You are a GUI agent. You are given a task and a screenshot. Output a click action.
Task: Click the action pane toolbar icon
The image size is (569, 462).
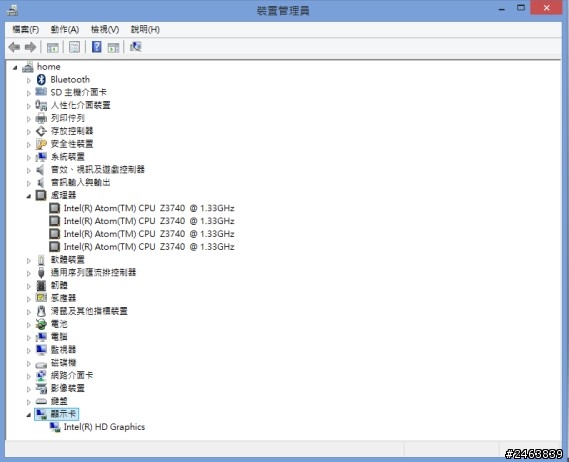tap(113, 47)
